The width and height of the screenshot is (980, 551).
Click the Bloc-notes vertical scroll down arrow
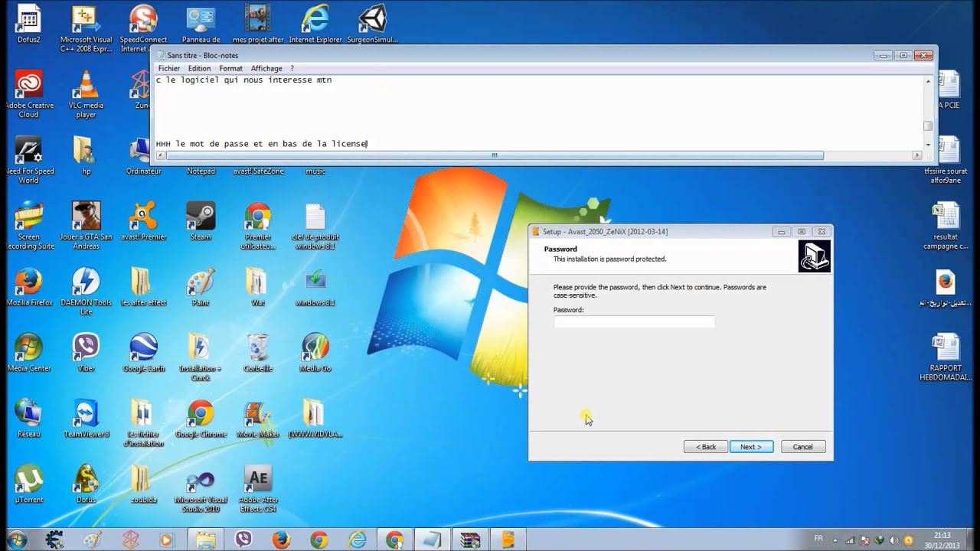point(927,145)
